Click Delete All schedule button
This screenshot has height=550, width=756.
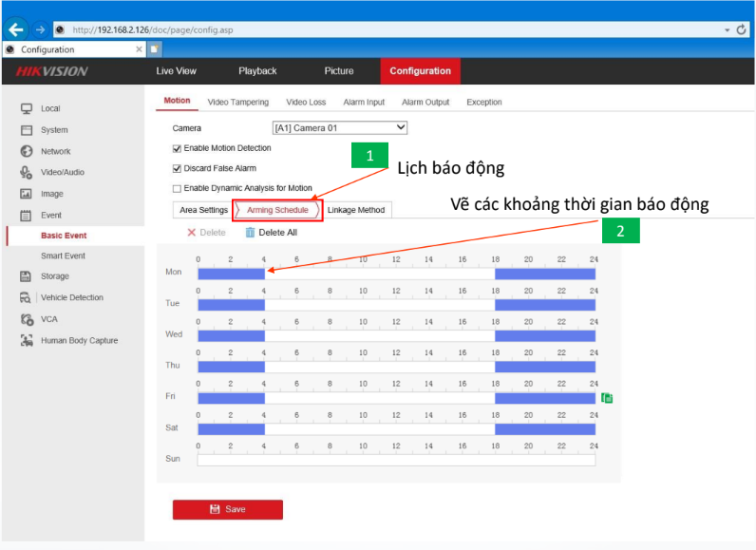pos(271,232)
